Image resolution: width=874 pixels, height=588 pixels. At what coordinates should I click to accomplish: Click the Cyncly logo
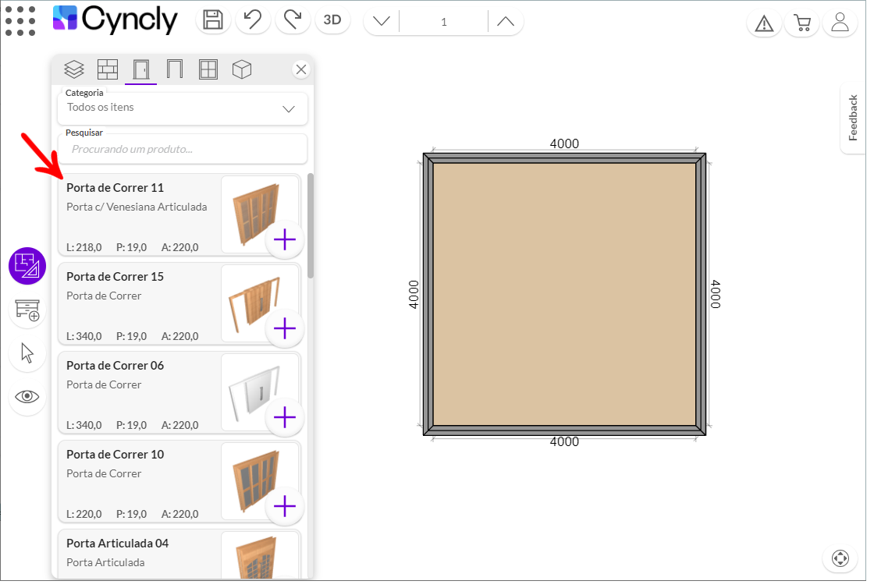point(115,19)
